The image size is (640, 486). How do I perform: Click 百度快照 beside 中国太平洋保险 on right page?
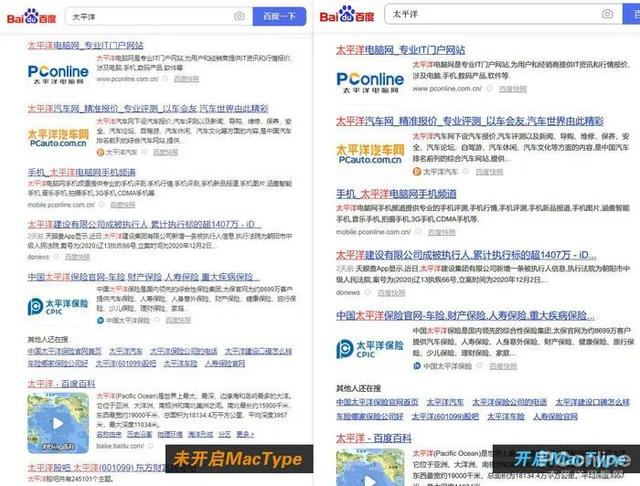coord(503,366)
